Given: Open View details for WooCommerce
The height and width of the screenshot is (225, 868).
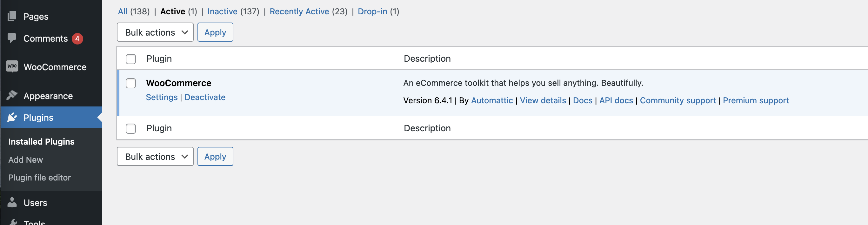Looking at the screenshot, I should [543, 100].
